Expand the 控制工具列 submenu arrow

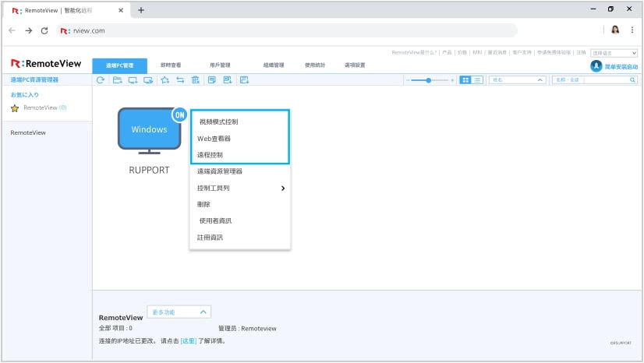coord(282,189)
